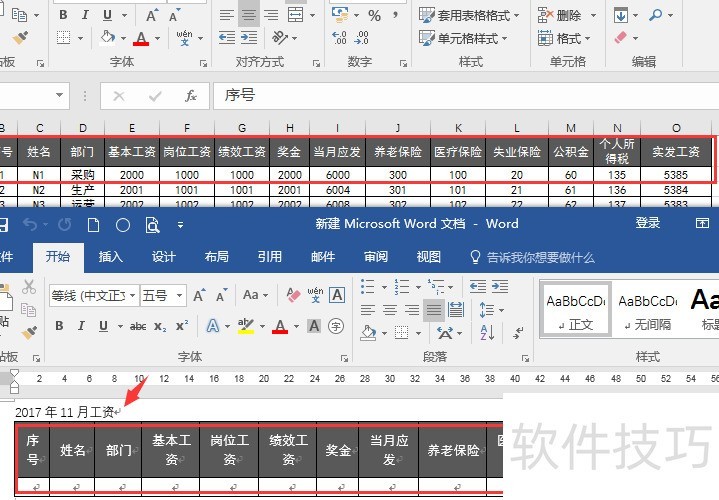The image size is (719, 500).
Task: Toggle bold in Word font group
Action: (x=60, y=326)
